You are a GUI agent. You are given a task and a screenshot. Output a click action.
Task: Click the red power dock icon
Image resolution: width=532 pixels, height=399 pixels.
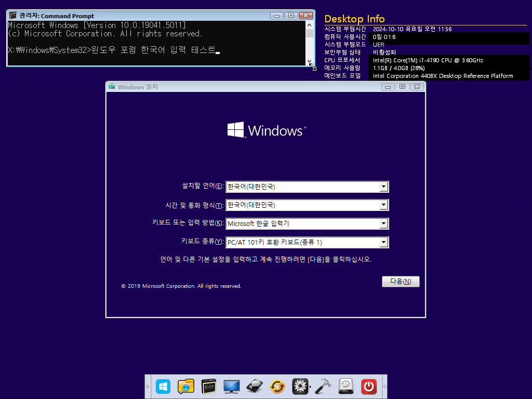pyautogui.click(x=369, y=387)
